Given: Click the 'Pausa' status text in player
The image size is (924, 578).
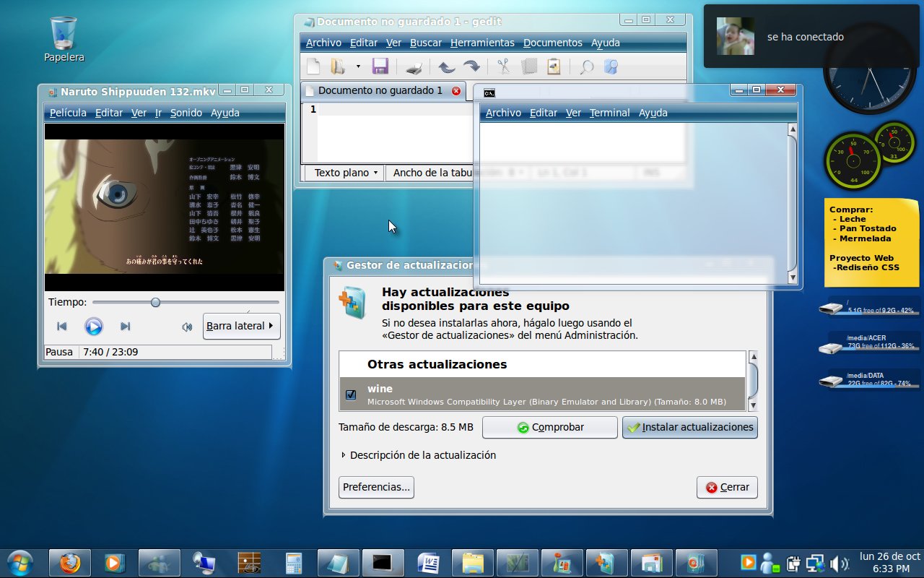Looking at the screenshot, I should 59,352.
